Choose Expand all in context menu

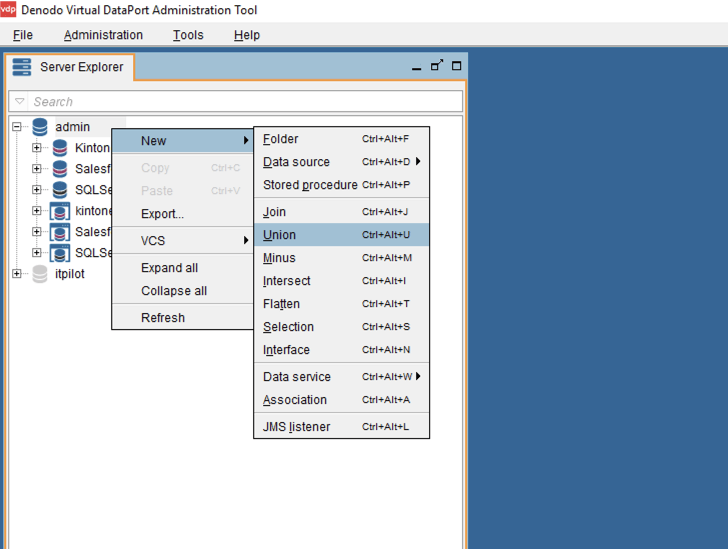tap(182, 268)
